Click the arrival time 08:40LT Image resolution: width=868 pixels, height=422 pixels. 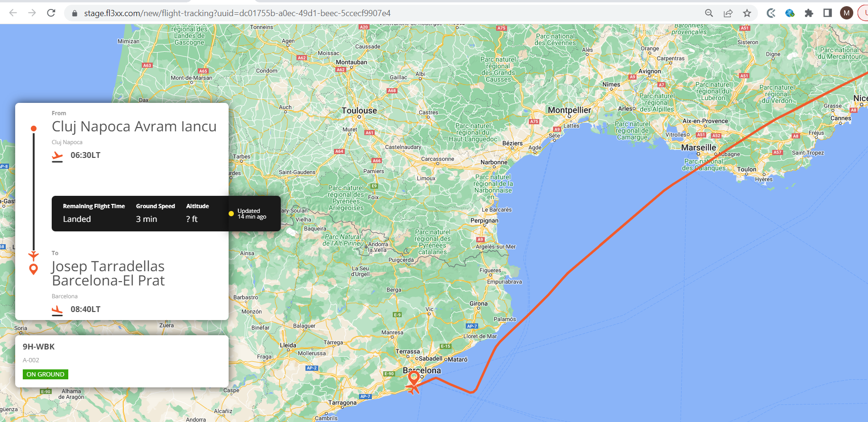click(85, 309)
